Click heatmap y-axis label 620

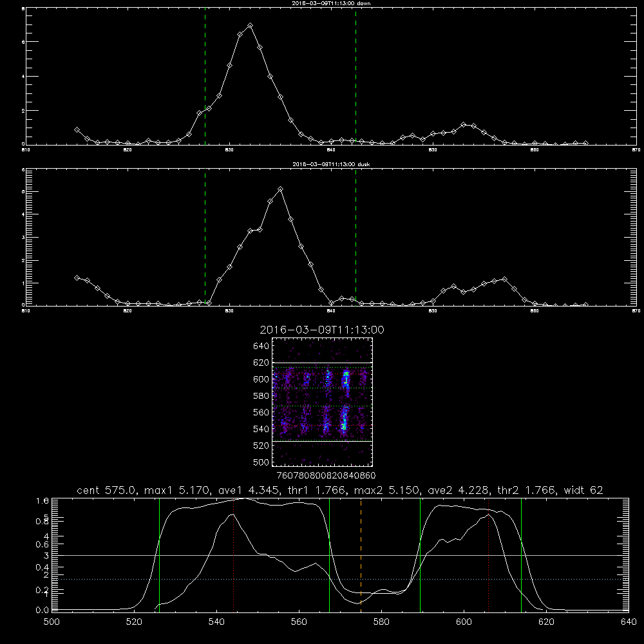(x=261, y=363)
